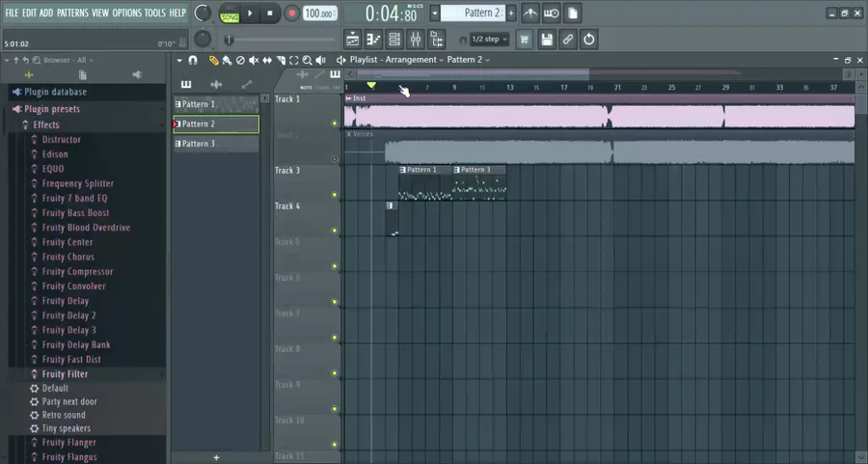Click the transport Stop button

coord(270,13)
